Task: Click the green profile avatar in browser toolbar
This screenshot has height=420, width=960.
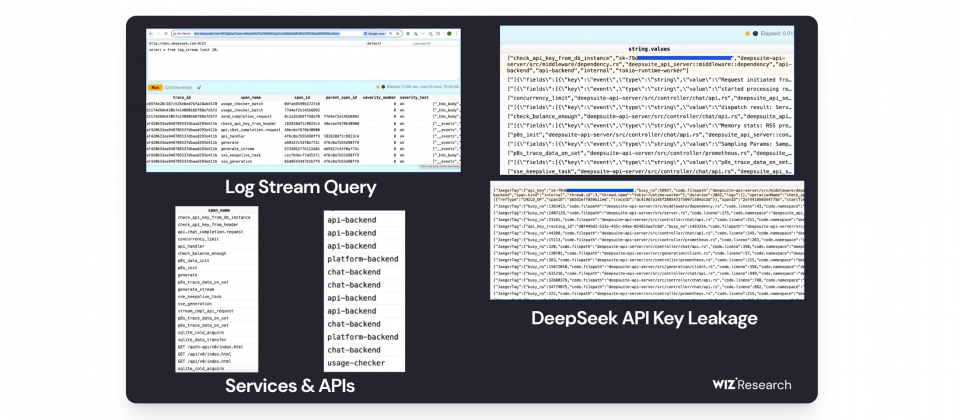Action: pyautogui.click(x=449, y=34)
